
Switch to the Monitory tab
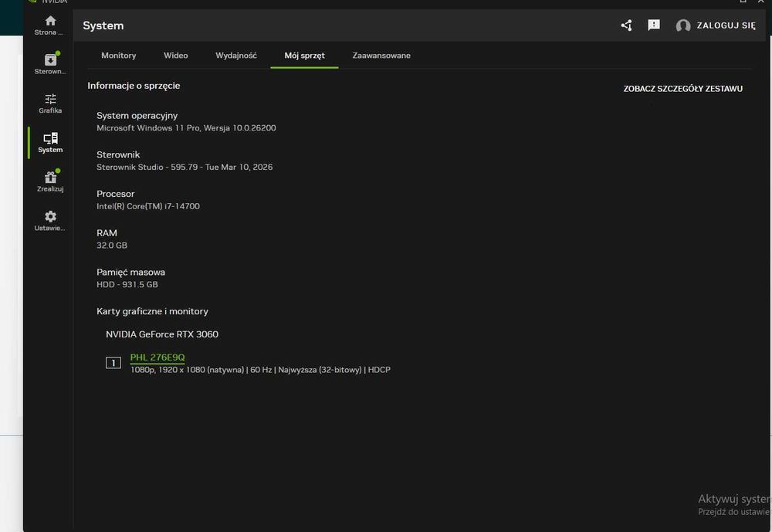pos(119,56)
